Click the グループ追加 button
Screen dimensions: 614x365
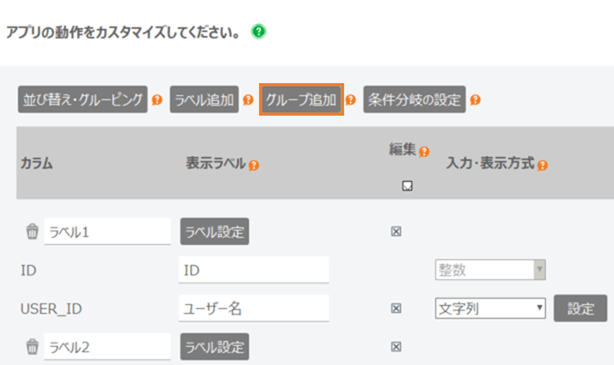click(301, 99)
